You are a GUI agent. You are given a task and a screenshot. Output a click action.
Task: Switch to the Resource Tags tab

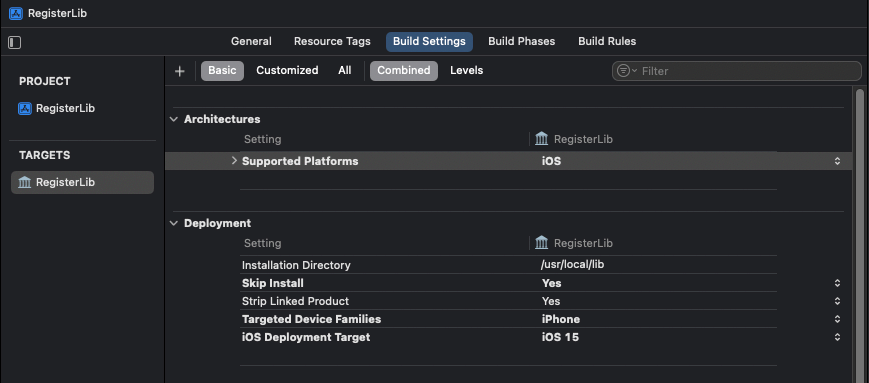(332, 42)
